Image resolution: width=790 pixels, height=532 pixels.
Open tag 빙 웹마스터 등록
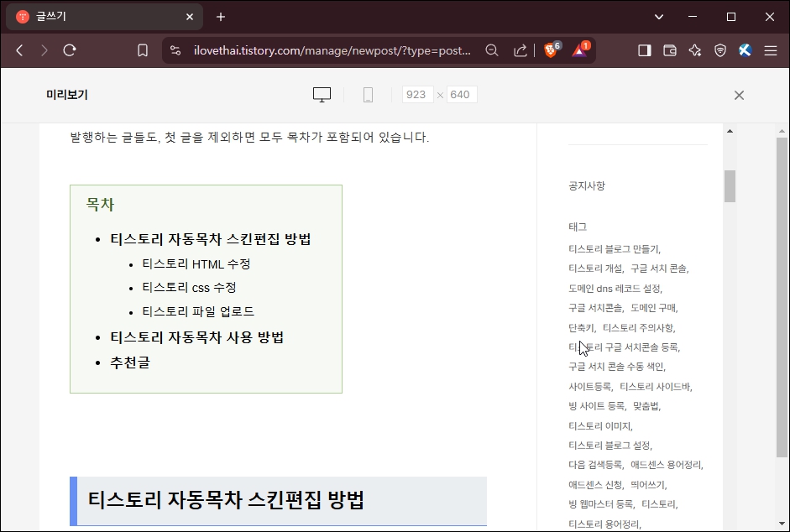(600, 504)
